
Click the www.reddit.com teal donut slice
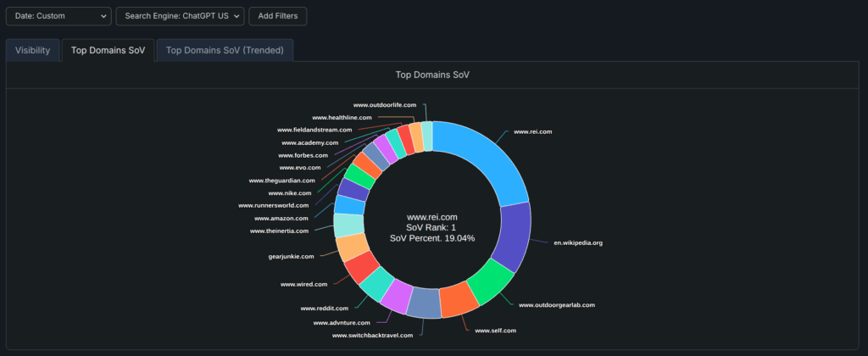pos(376,285)
